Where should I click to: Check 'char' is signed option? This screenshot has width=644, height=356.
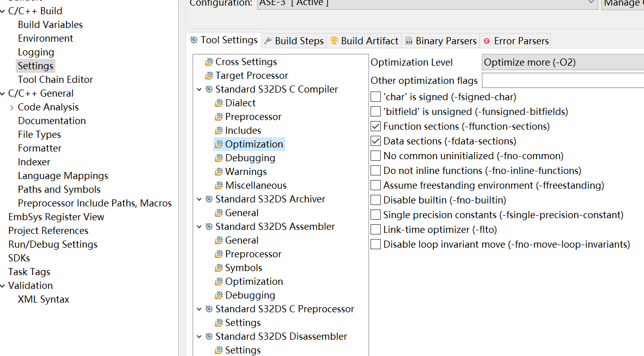[376, 97]
